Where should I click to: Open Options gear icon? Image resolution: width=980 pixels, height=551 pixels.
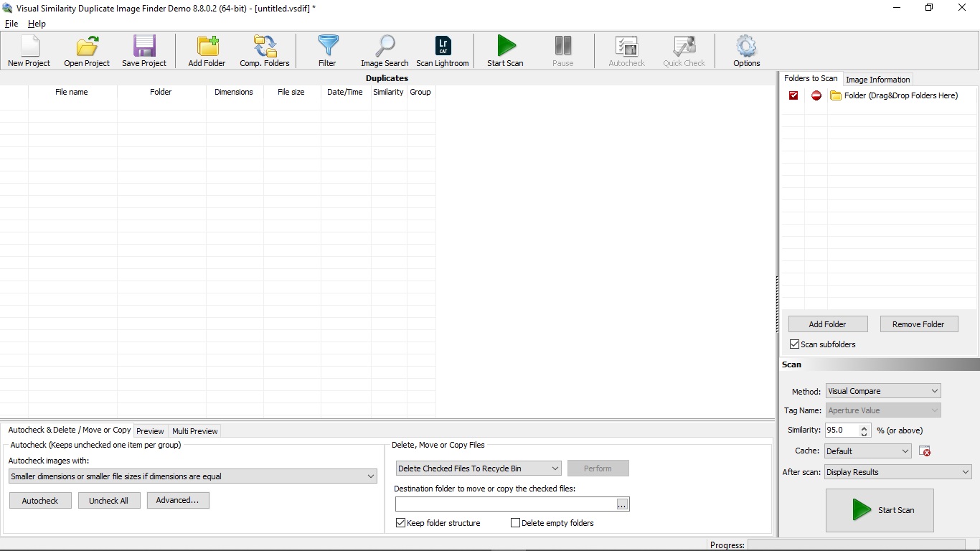click(747, 46)
